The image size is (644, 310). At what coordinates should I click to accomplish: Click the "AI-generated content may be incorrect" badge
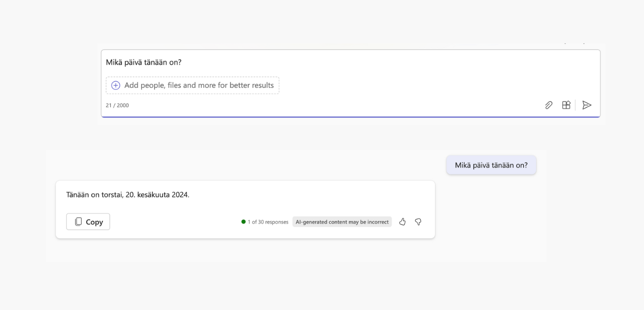coord(342,222)
